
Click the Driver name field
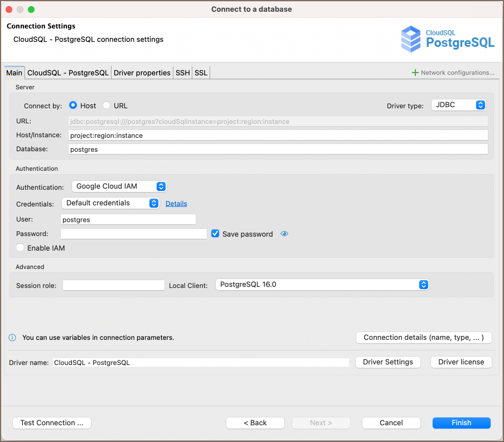point(201,363)
